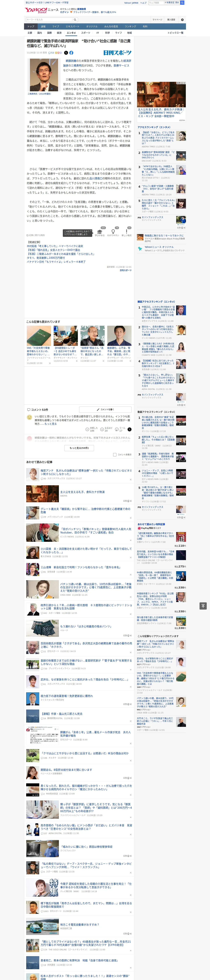This screenshot has width=210, height=980.
Task: Open the スポーツ category tab
Action: point(86,33)
